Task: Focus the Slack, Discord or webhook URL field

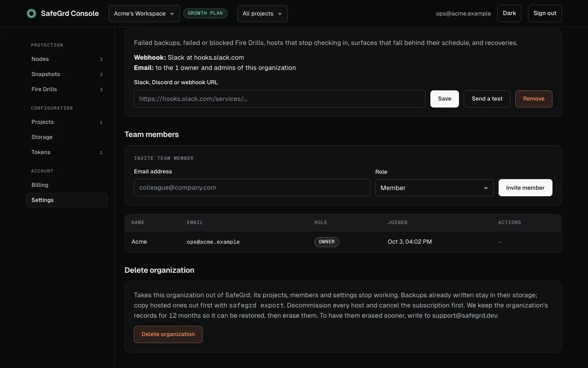Action: click(279, 99)
